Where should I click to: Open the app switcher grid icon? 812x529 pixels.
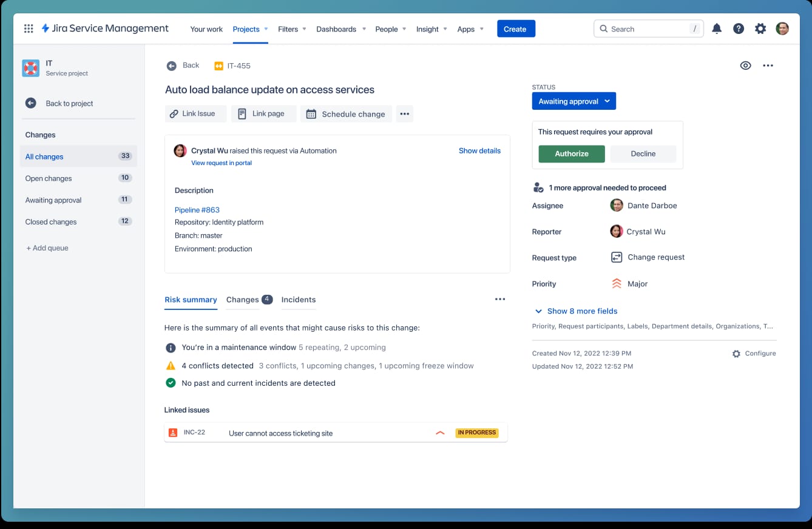point(29,29)
